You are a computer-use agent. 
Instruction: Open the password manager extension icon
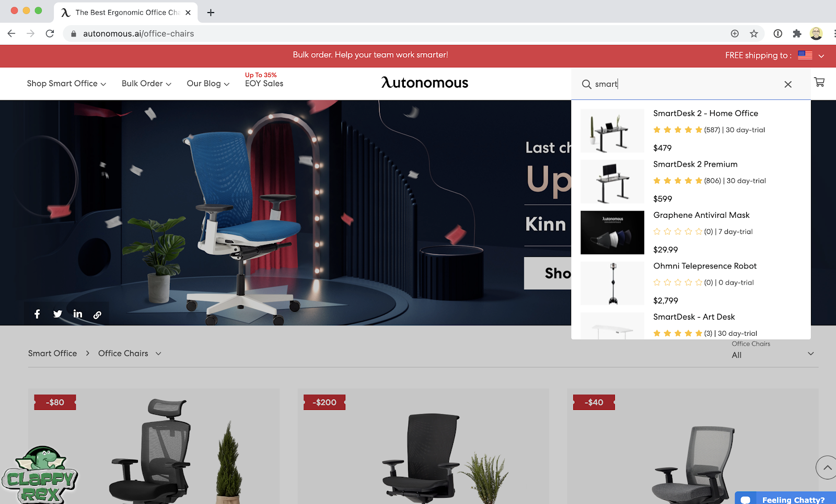(x=778, y=33)
